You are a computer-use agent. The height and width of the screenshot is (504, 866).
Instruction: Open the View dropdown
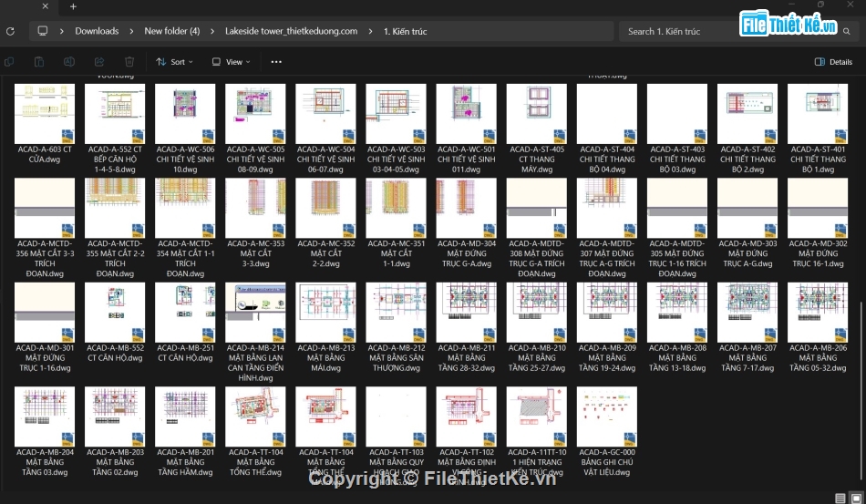pyautogui.click(x=232, y=62)
